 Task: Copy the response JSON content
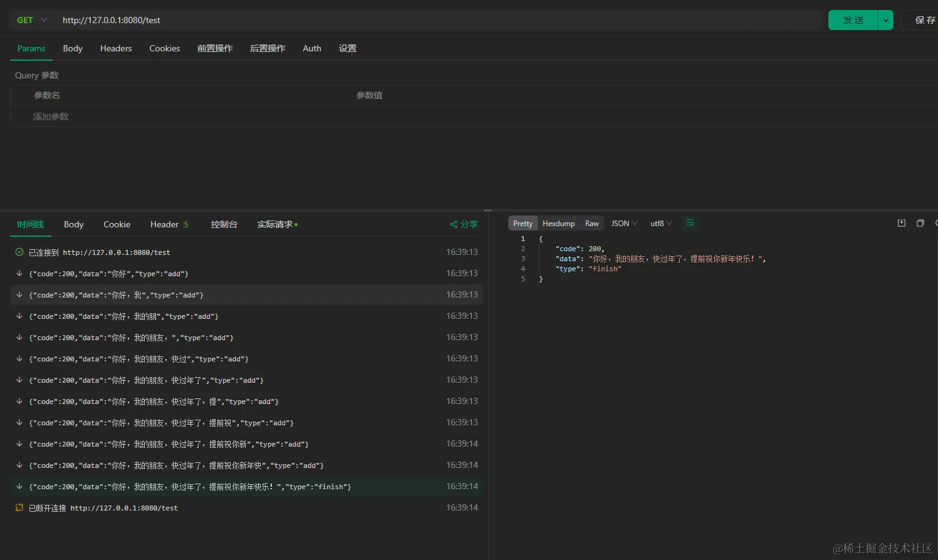coord(920,223)
